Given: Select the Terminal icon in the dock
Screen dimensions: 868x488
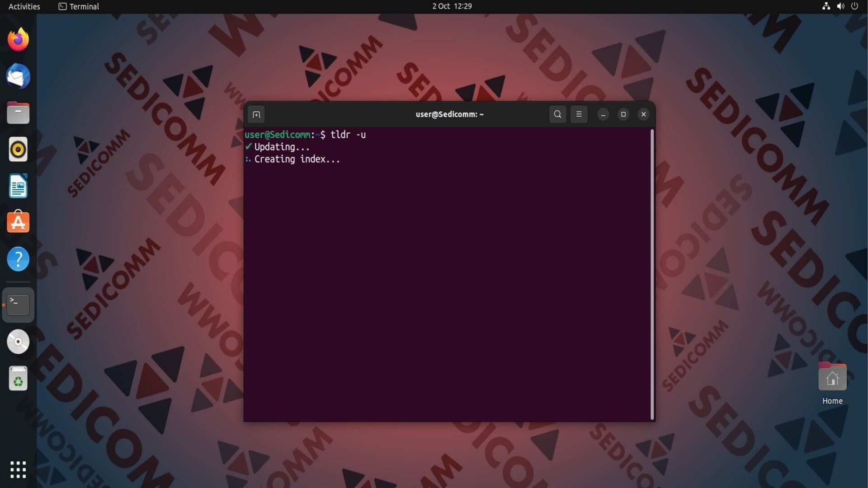Looking at the screenshot, I should pyautogui.click(x=18, y=305).
